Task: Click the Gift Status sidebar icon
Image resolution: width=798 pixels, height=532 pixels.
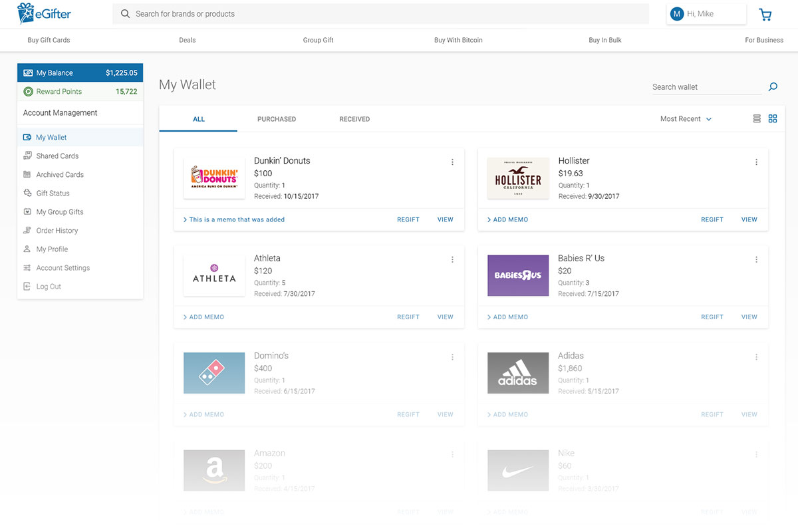Action: (27, 193)
